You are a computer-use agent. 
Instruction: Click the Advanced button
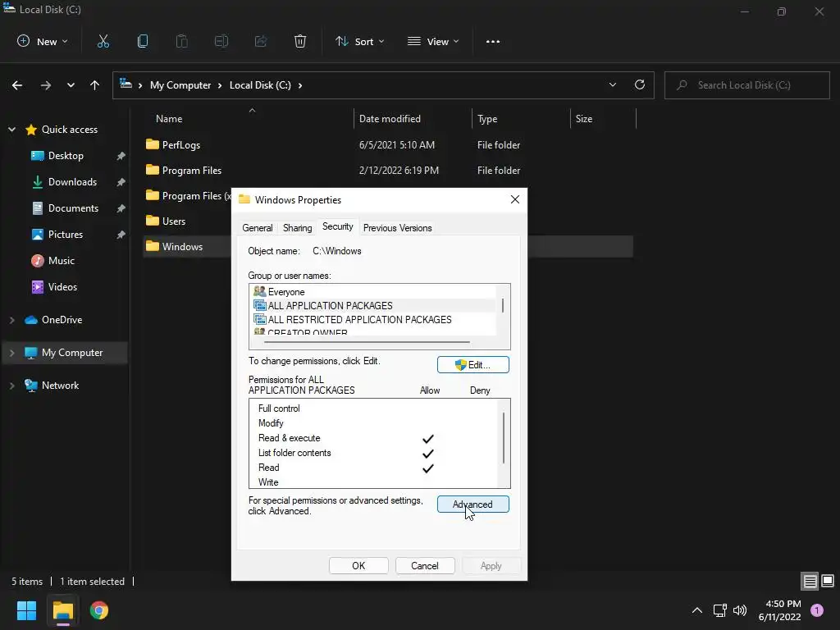click(473, 504)
